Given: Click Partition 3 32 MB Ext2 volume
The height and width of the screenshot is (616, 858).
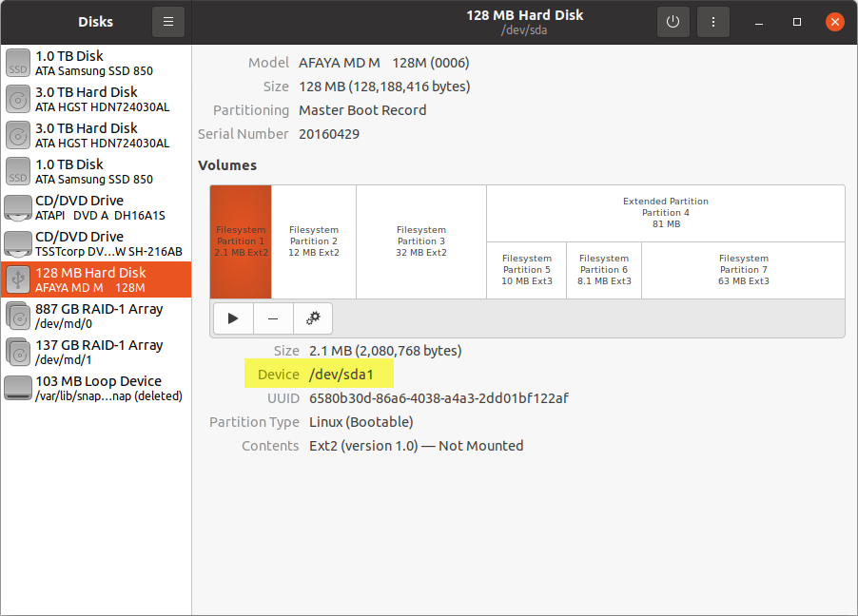Looking at the screenshot, I should click(x=421, y=241).
